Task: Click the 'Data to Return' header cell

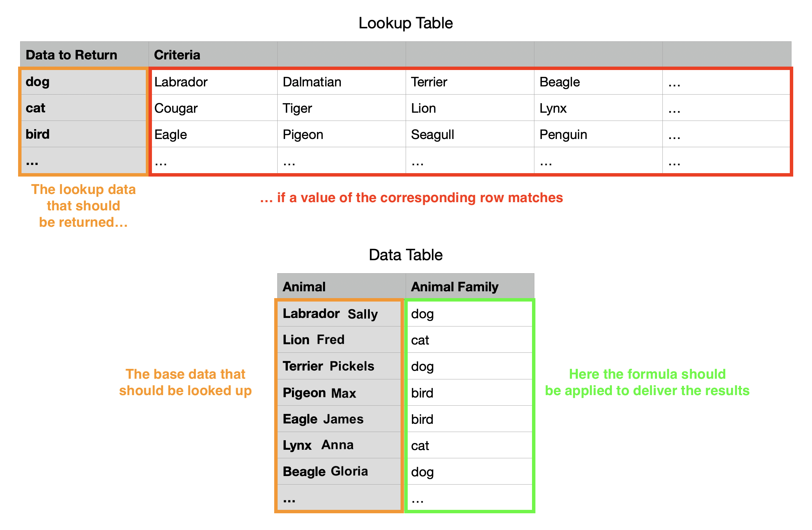Action: pos(84,55)
